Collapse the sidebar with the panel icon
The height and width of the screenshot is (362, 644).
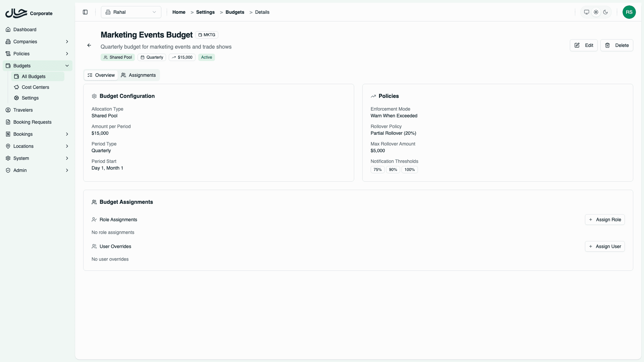85,12
